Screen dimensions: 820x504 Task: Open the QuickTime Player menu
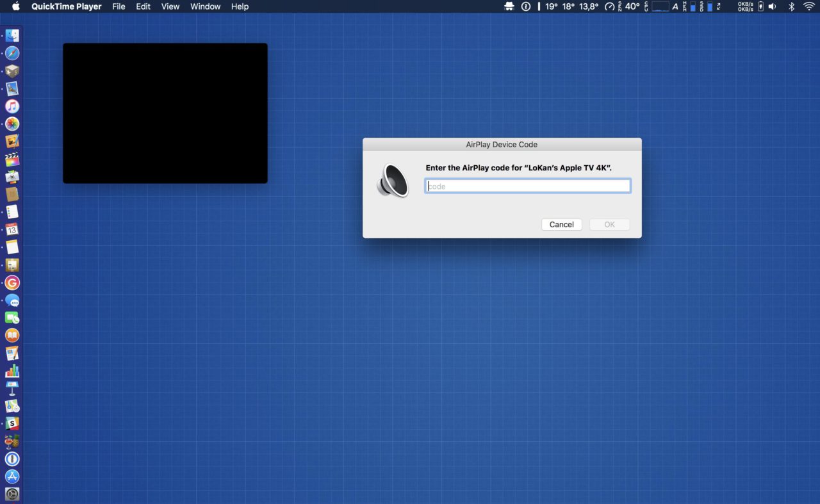(67, 6)
